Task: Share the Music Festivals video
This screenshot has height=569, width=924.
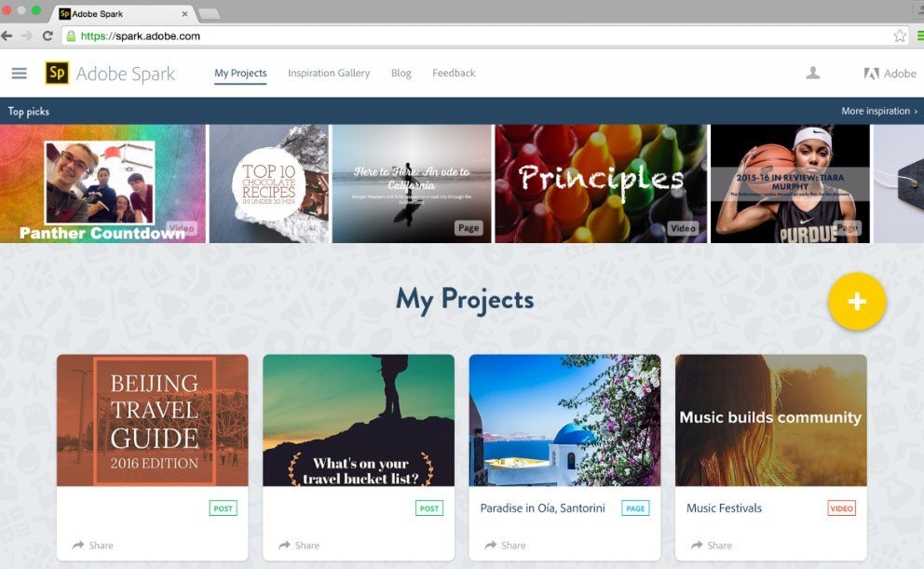Action: (712, 546)
